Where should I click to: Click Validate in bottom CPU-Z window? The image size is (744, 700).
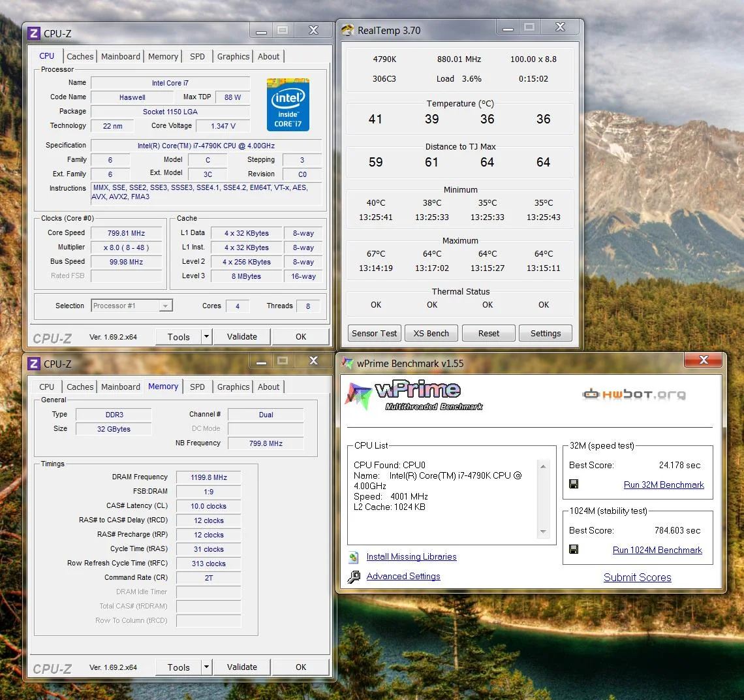coord(242,667)
